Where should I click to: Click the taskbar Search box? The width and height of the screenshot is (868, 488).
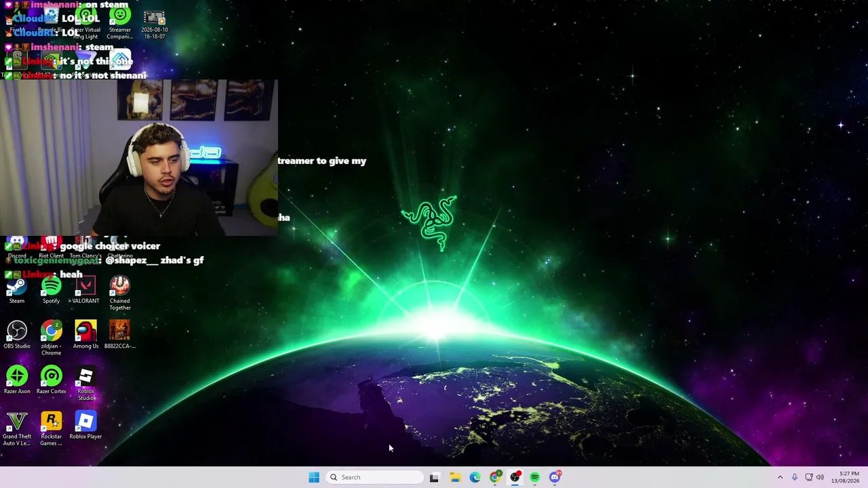[374, 477]
